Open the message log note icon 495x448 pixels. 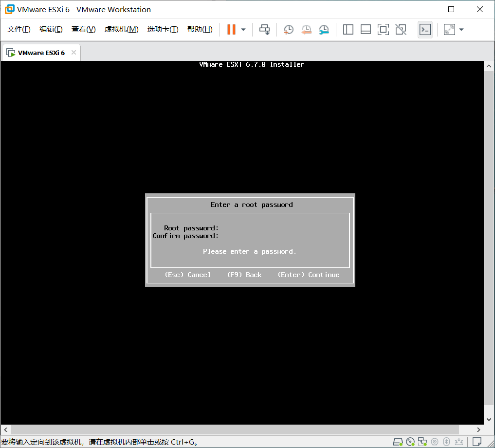477,442
